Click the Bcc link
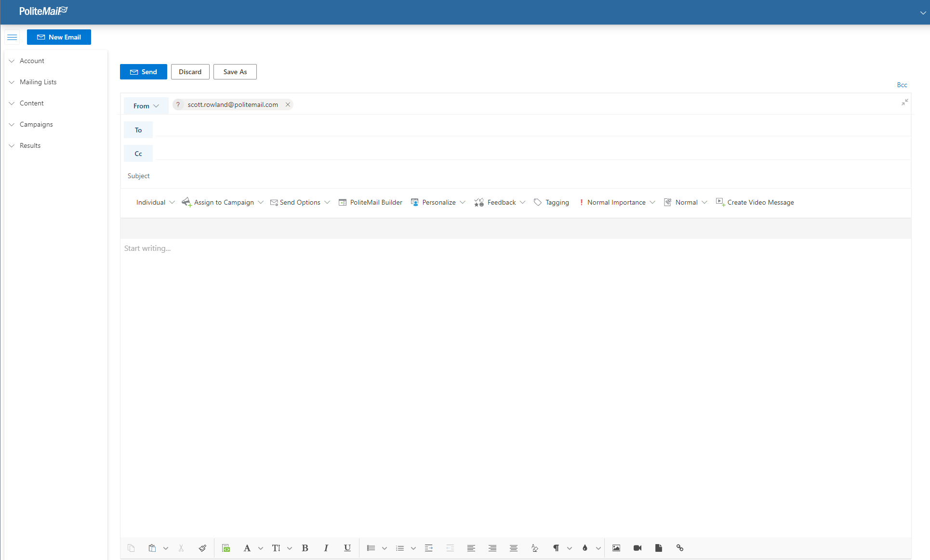 (902, 85)
